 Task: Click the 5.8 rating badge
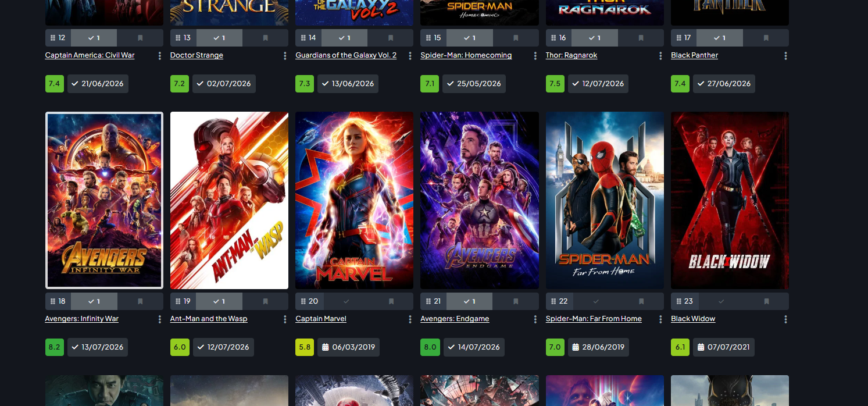coord(305,347)
